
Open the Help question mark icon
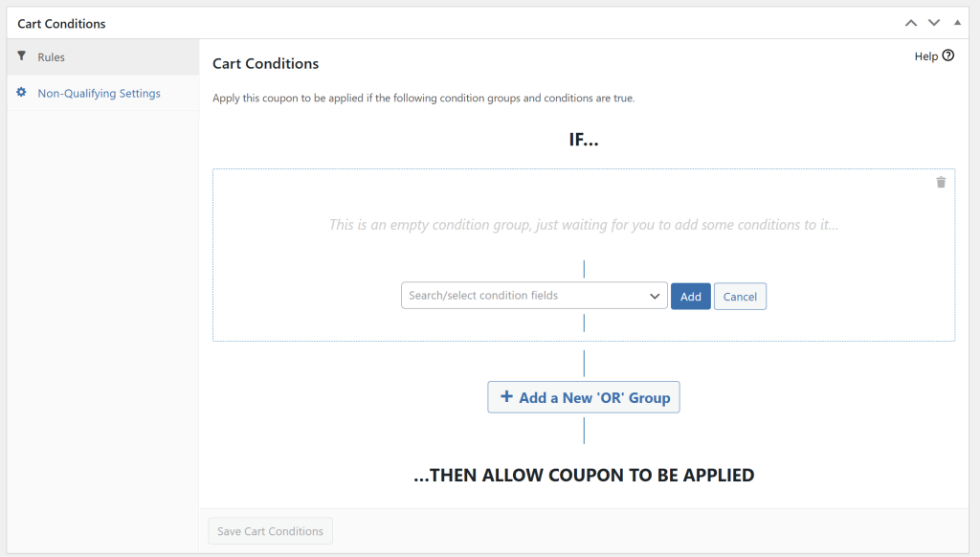(x=947, y=56)
